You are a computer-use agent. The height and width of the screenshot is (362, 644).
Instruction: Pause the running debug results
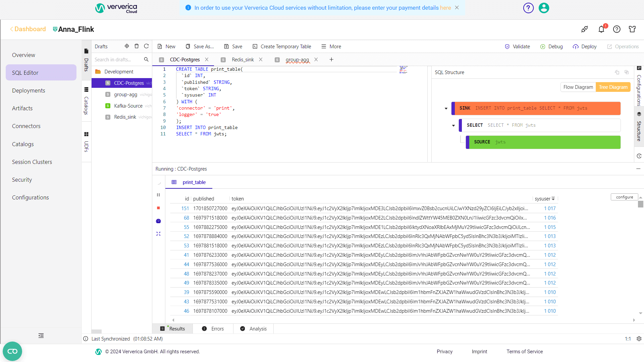tap(158, 195)
